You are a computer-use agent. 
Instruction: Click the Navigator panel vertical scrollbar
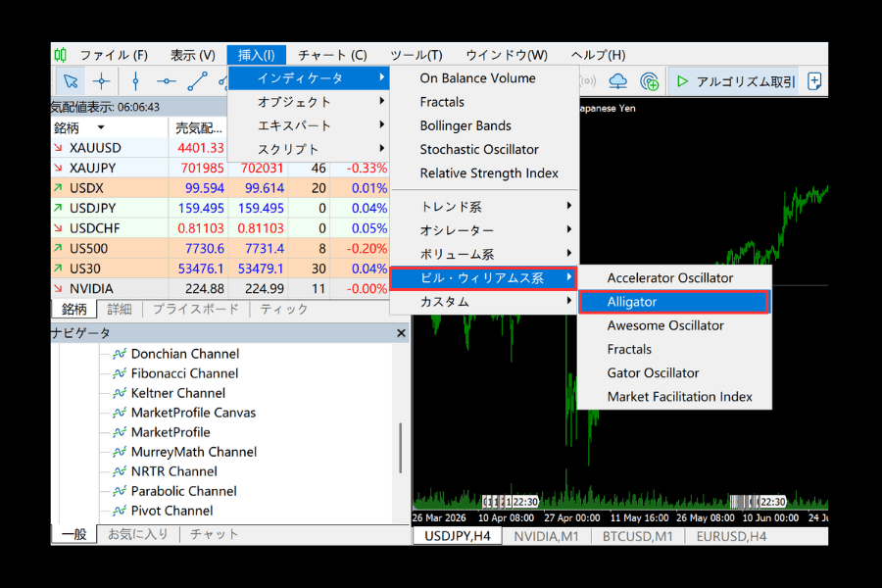click(x=400, y=448)
